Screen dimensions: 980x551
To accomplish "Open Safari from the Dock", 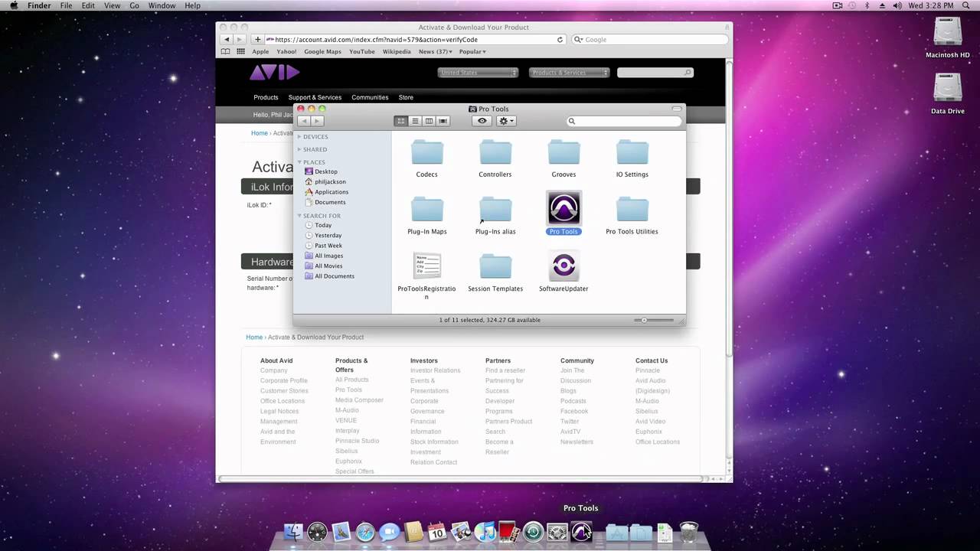I will coord(365,531).
